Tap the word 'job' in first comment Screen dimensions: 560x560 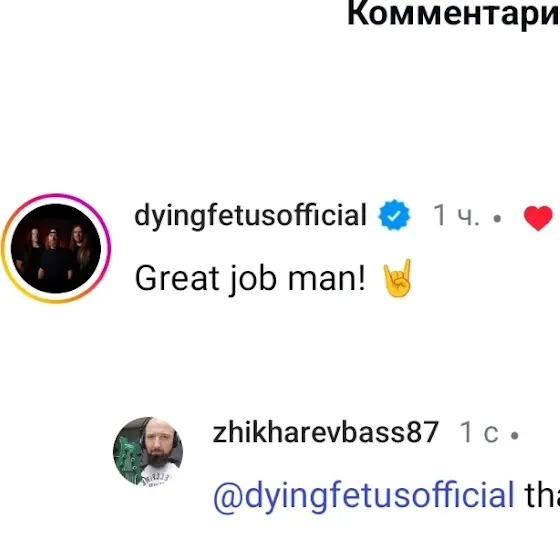point(253,280)
